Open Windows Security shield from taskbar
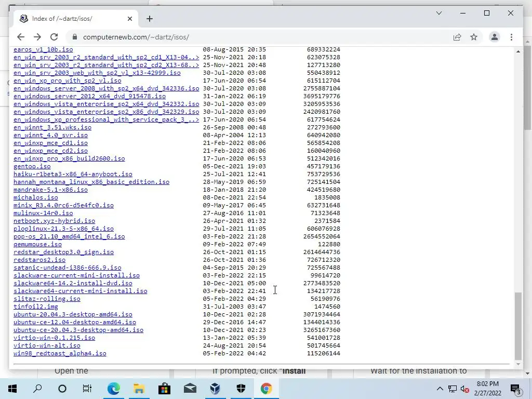This screenshot has height=399, width=532. coord(241,389)
